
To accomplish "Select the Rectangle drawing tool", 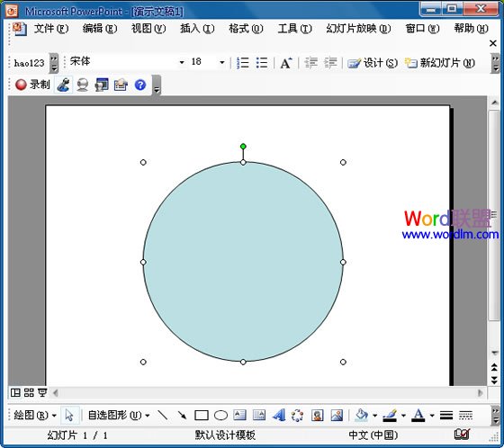I will (x=202, y=416).
